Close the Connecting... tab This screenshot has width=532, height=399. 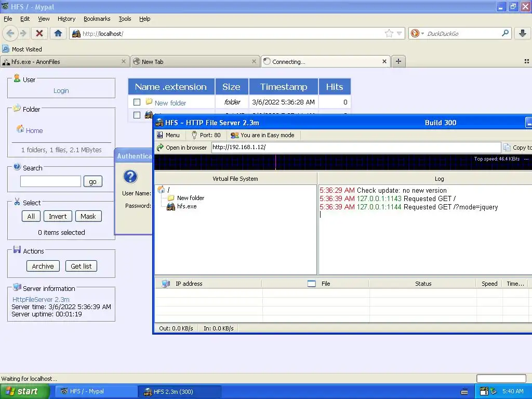coord(384,61)
